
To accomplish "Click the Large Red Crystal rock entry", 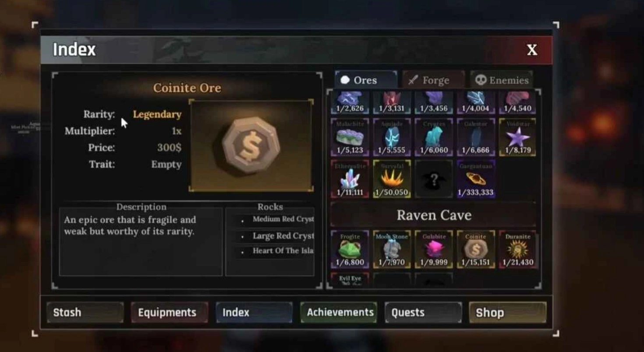I will [x=270, y=236].
